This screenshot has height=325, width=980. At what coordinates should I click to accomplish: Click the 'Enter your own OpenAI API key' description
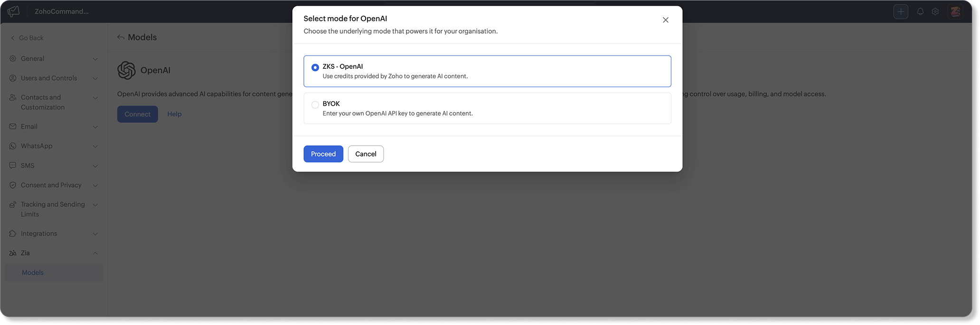pyautogui.click(x=398, y=113)
